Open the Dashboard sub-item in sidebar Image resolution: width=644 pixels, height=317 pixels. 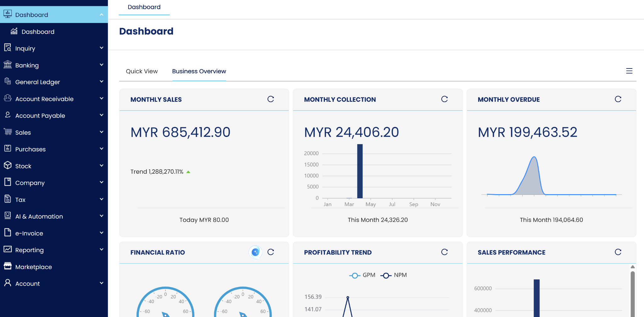(38, 32)
